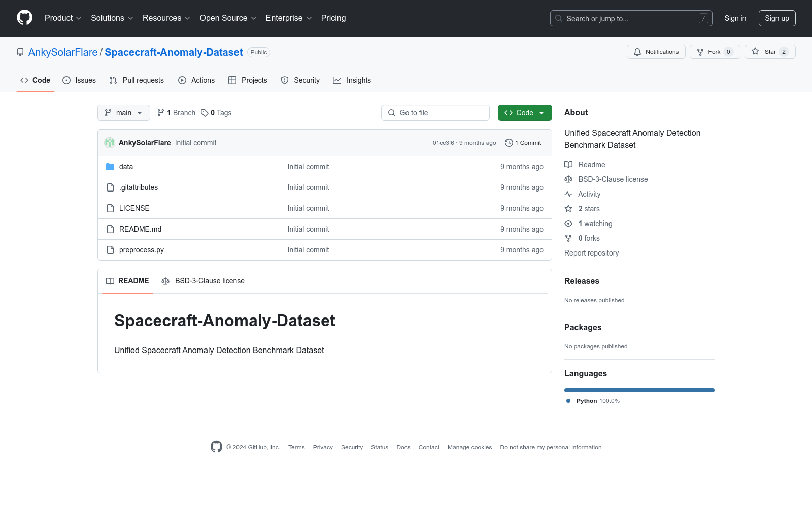Click the tag icon beside 0 Tags

pyautogui.click(x=205, y=113)
